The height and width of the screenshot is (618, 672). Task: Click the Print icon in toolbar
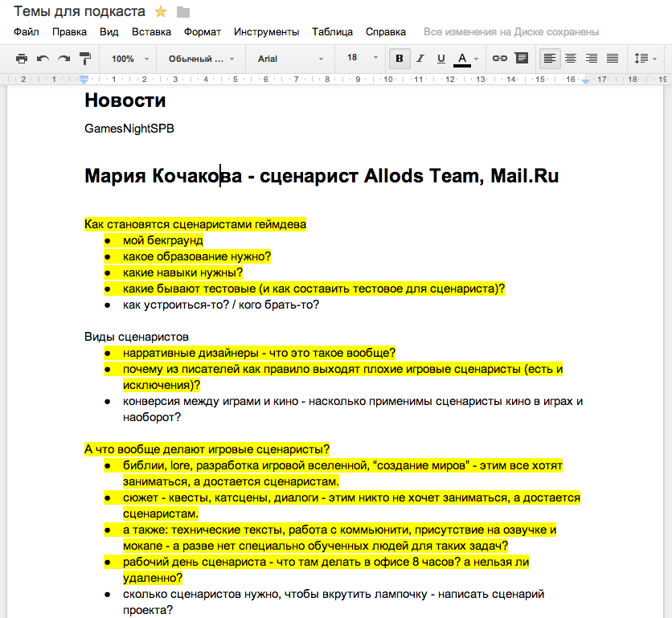tap(22, 59)
